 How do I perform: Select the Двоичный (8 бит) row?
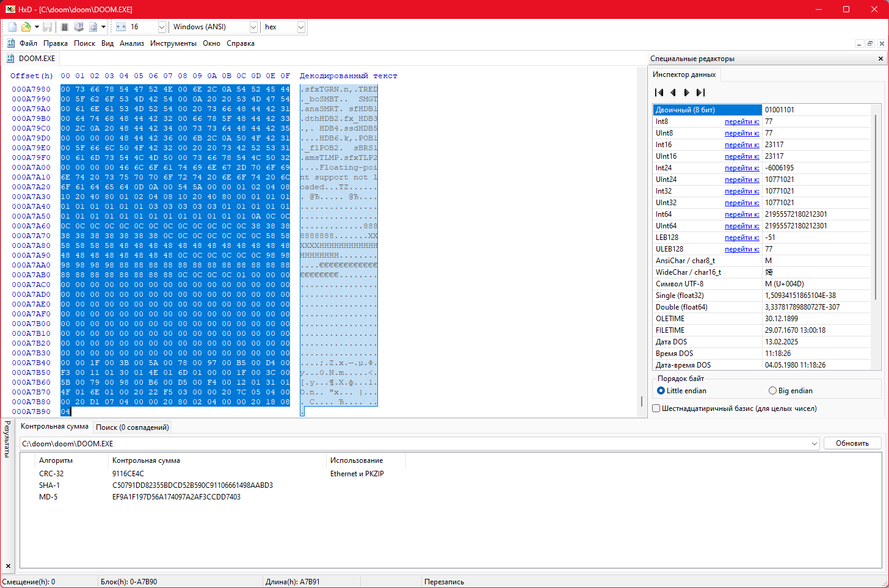click(762, 110)
